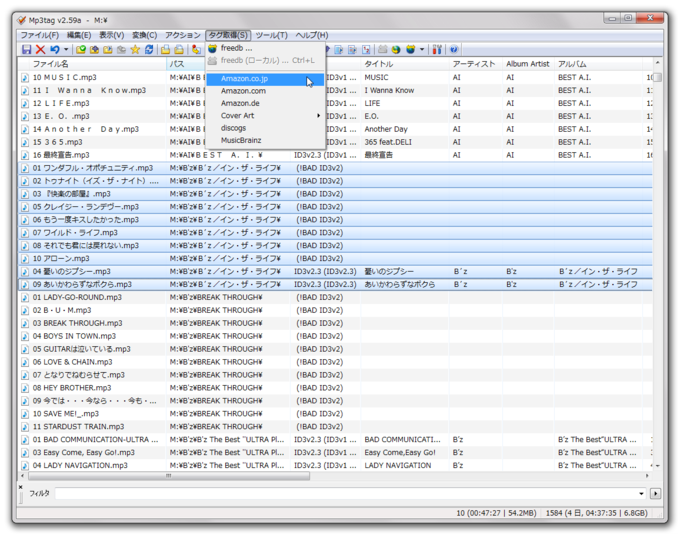Click the blue Refresh arrows icon

coord(149,49)
